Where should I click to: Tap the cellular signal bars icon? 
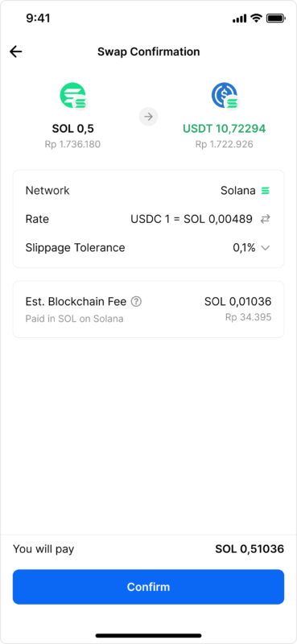240,19
